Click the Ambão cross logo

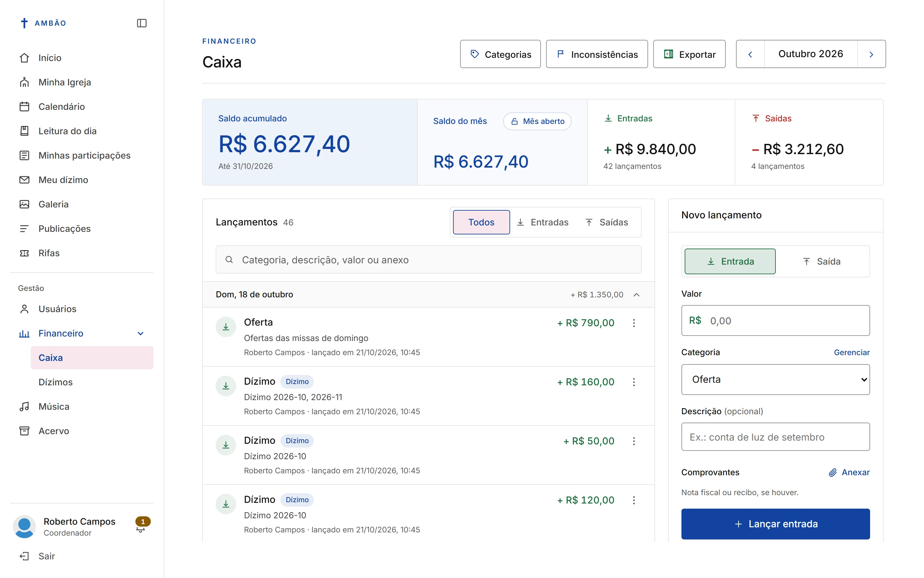pos(24,23)
